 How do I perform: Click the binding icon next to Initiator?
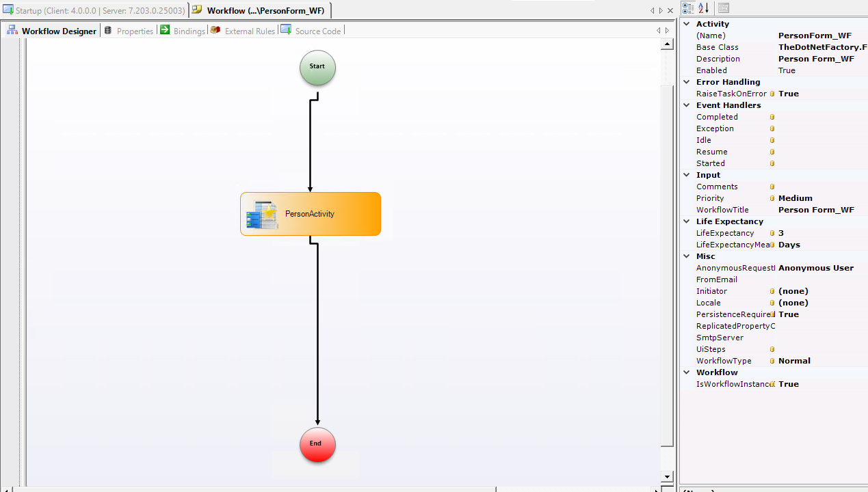tap(772, 291)
